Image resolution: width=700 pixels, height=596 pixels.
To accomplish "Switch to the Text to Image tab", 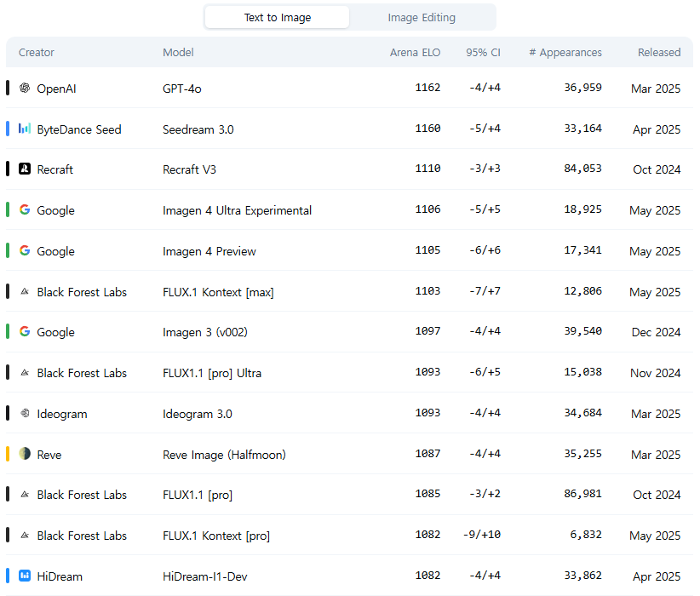I will click(278, 17).
